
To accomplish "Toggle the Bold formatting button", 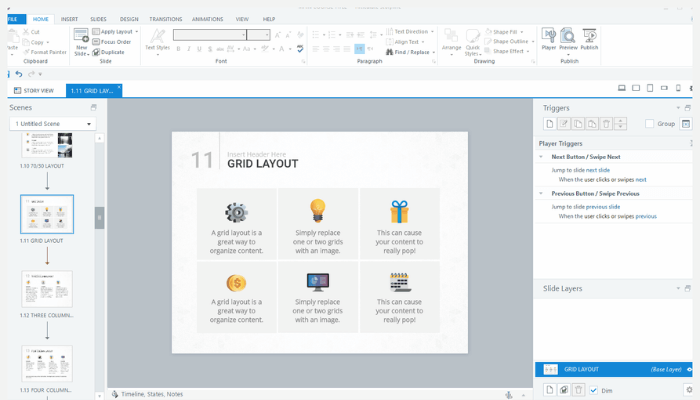I will pos(178,49).
